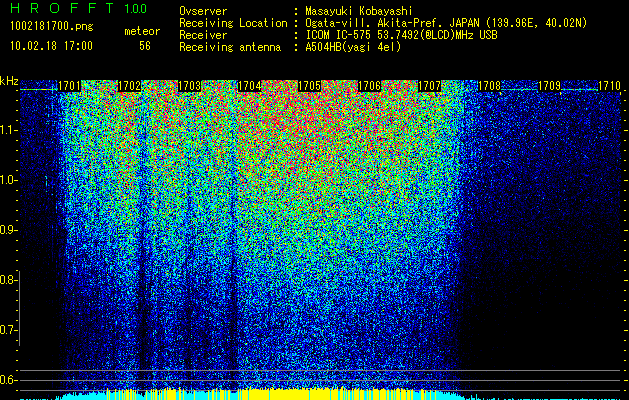Click the date 10.02.18 17:00
This screenshot has height=400, width=629.
click(x=51, y=46)
